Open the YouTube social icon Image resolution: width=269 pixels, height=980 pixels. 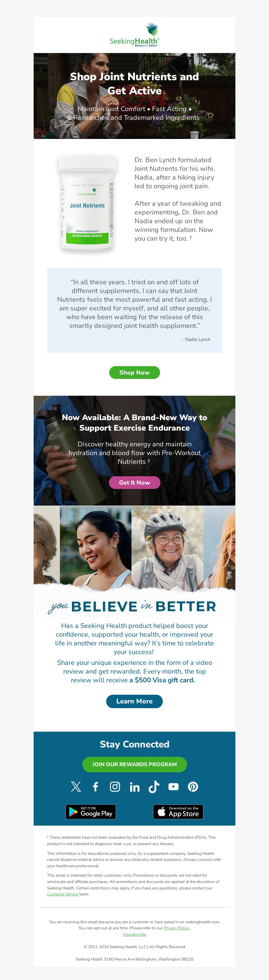point(174,787)
